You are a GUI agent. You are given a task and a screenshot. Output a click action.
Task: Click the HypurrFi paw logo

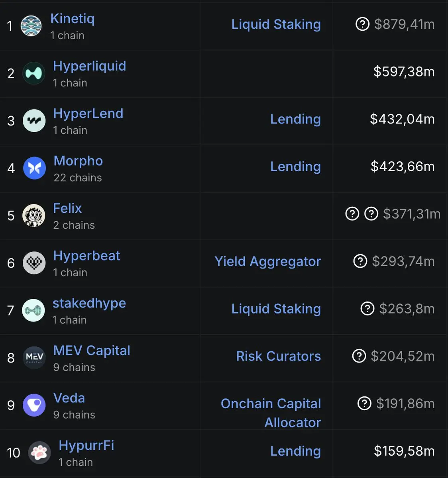pyautogui.click(x=39, y=453)
